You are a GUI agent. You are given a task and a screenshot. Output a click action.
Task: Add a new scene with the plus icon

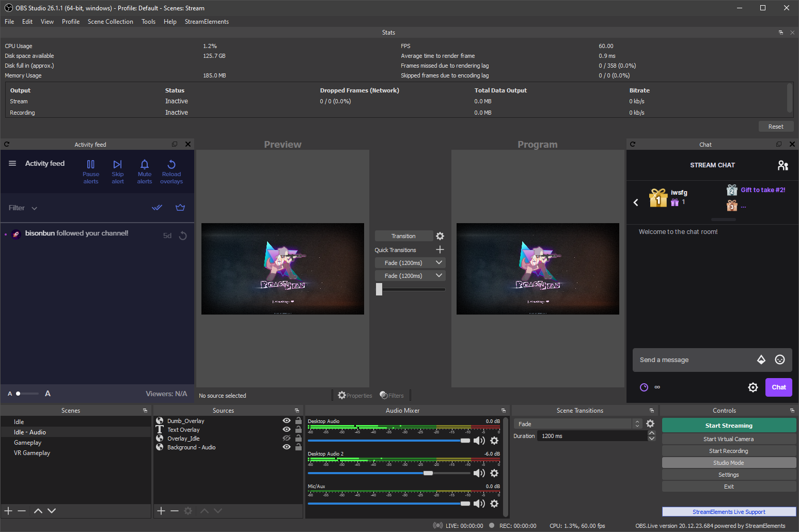[8, 511]
